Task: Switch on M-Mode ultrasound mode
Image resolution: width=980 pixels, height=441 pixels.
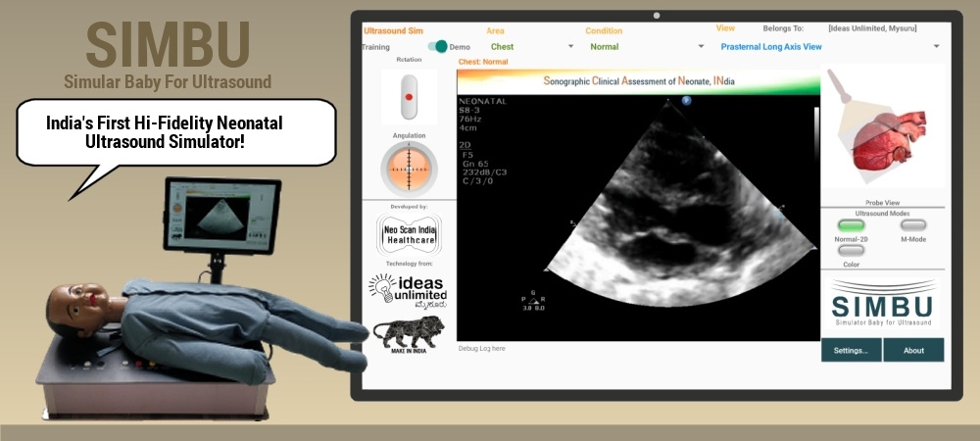Action: click(913, 225)
